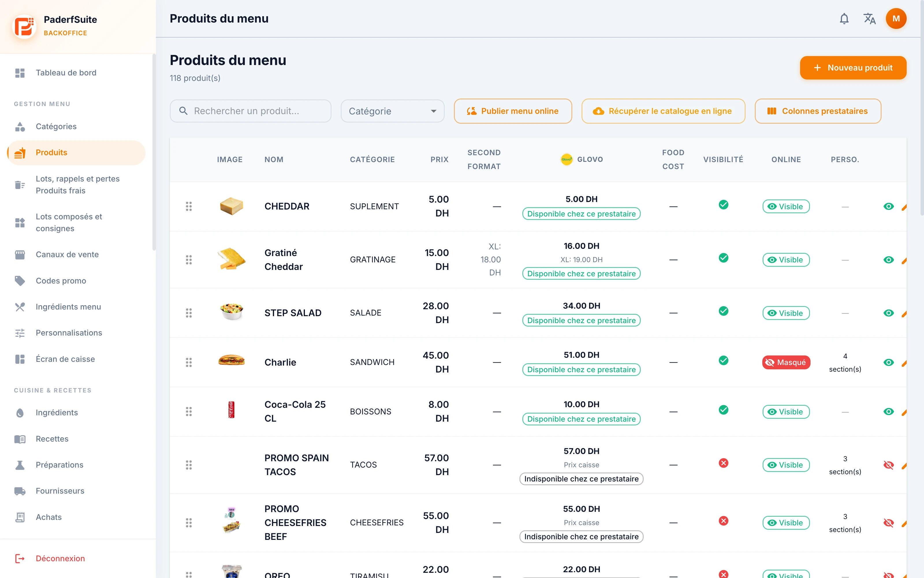This screenshot has width=924, height=578.
Task: Grab drag handle for Charlie row
Action: pos(189,362)
